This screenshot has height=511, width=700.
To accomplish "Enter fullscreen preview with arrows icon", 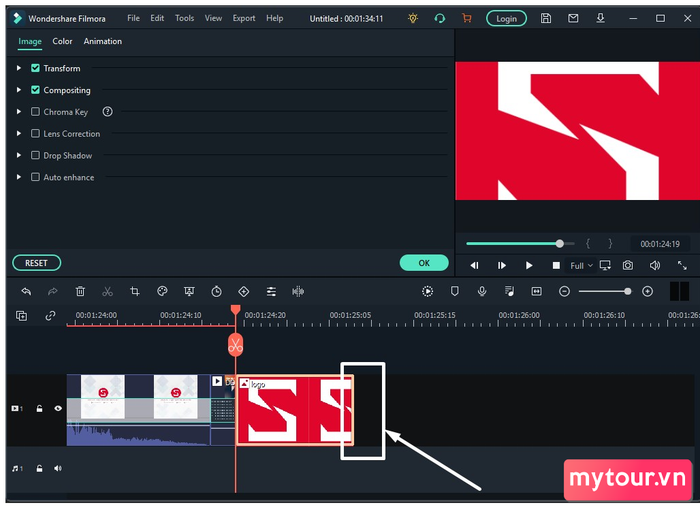I will pos(682,266).
